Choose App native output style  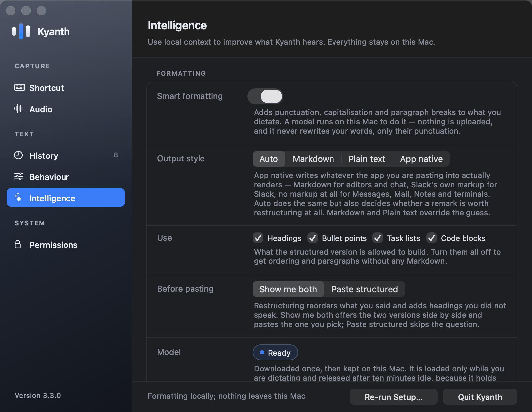point(421,159)
